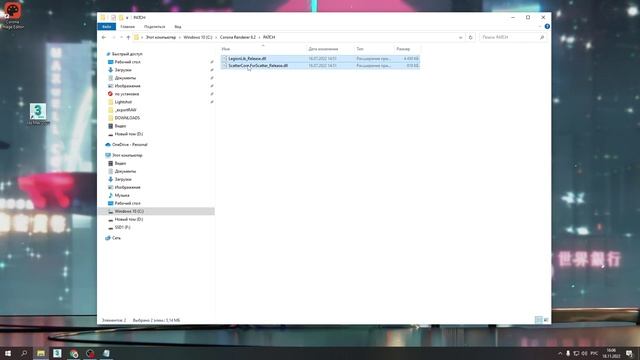Click the File Explorer taskbar icon

pos(41,353)
